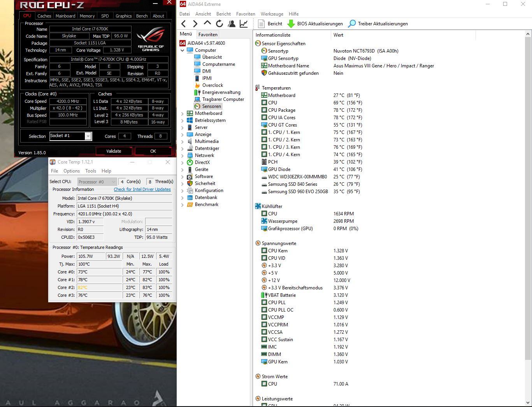This screenshot has width=532, height=407.
Task: Click the Betriebssystem Windows icon in tree
Action: (190, 120)
